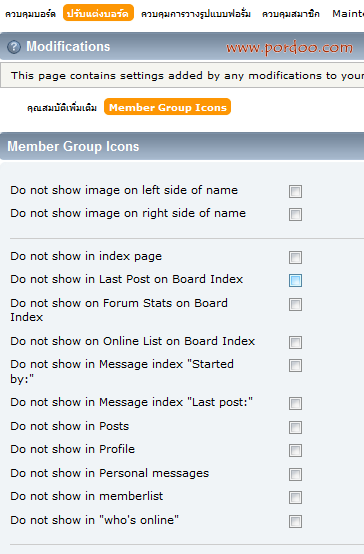364x554 pixels.
Task: Open the ควบคุมบอร์ด menu tab
Action: [30, 13]
